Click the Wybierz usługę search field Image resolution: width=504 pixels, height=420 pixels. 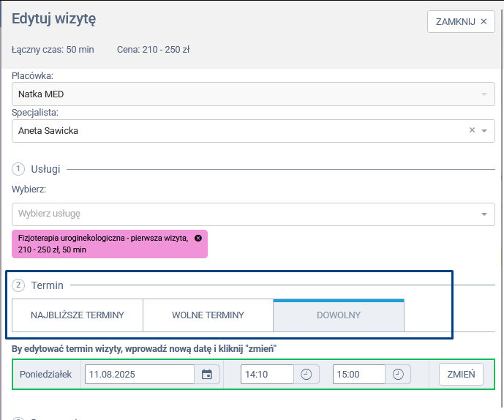tap(241, 214)
